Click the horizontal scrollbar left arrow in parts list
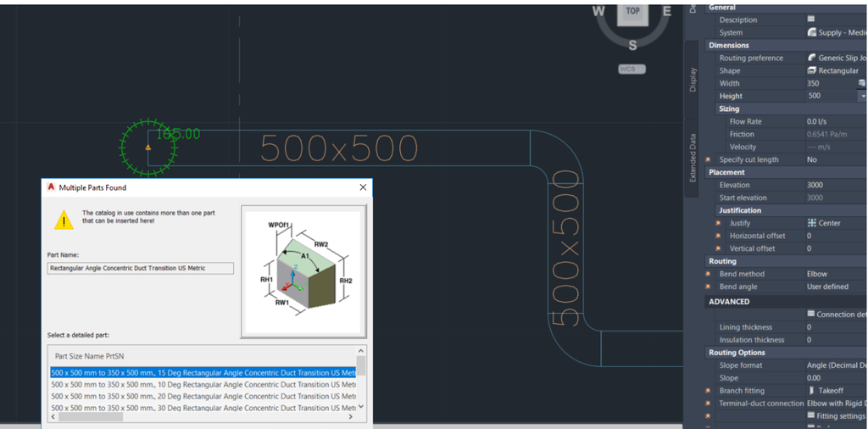The height and width of the screenshot is (429, 868). (53, 415)
